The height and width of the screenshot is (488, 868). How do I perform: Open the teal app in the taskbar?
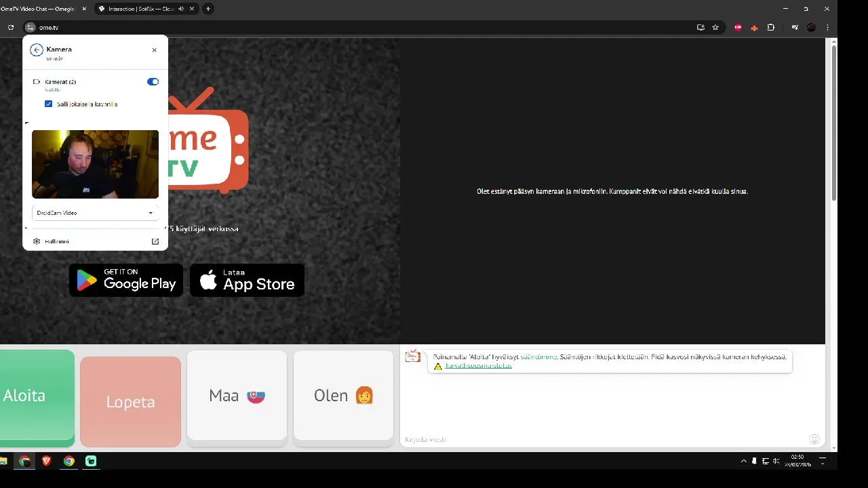(91, 461)
